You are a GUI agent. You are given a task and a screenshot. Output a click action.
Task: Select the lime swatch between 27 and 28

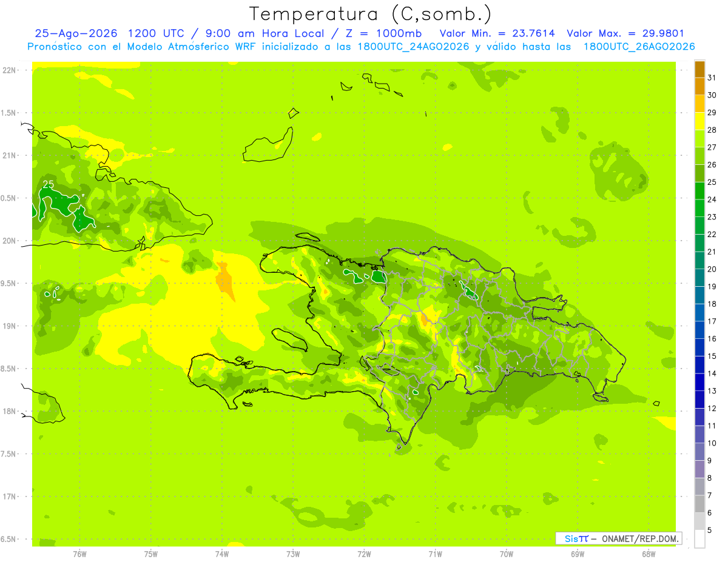(x=699, y=139)
